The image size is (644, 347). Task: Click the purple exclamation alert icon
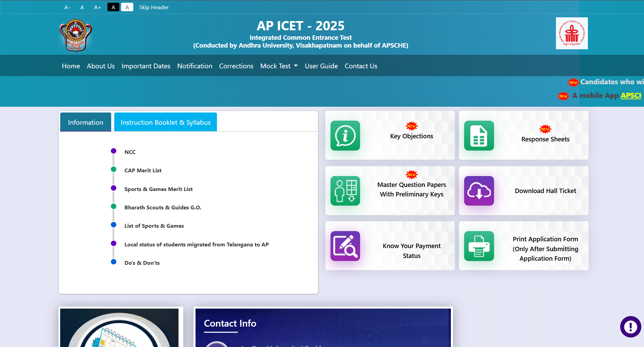(x=630, y=327)
